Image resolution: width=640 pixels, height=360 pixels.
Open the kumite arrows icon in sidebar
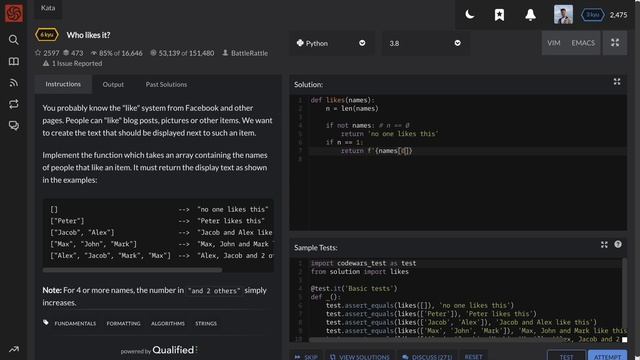(13, 104)
